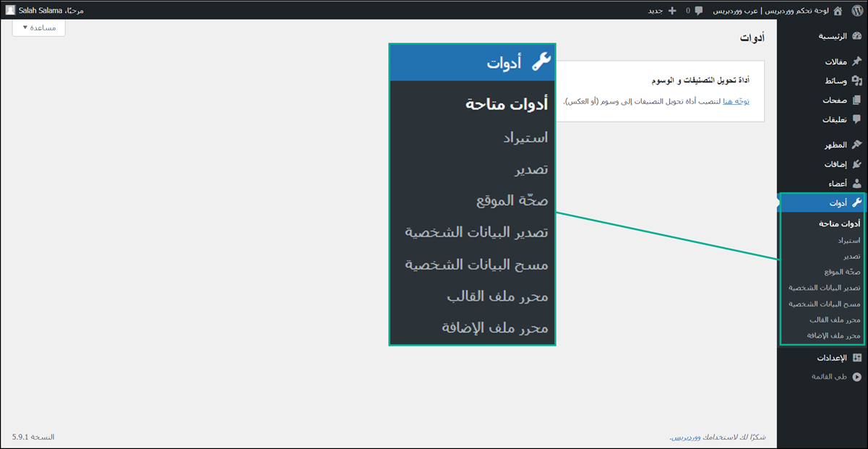This screenshot has height=449, width=868.
Task: Select محرر ملف القالب in the small sidebar submenu
Action: tap(835, 320)
